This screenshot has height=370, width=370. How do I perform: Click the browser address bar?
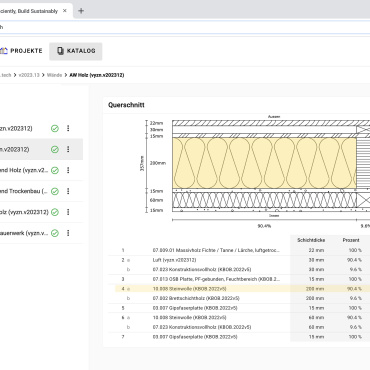tap(185, 27)
